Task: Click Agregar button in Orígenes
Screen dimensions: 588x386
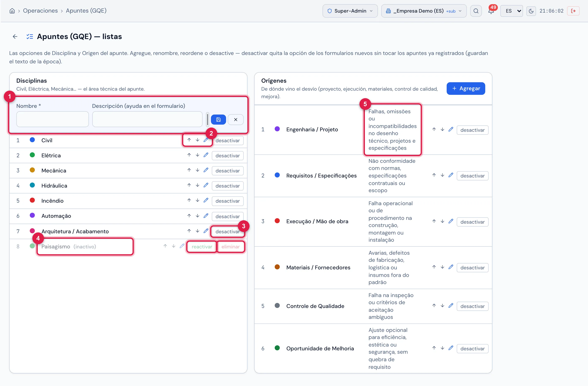Action: pos(466,89)
